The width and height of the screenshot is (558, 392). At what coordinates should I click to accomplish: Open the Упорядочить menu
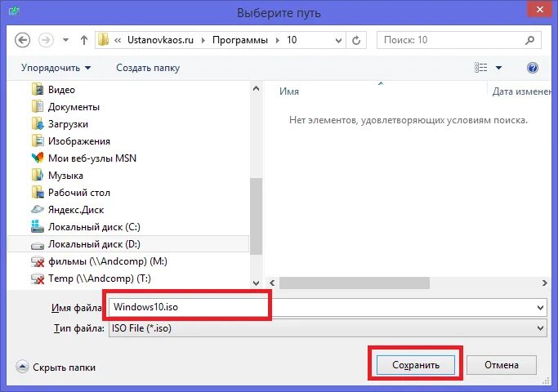coord(56,68)
